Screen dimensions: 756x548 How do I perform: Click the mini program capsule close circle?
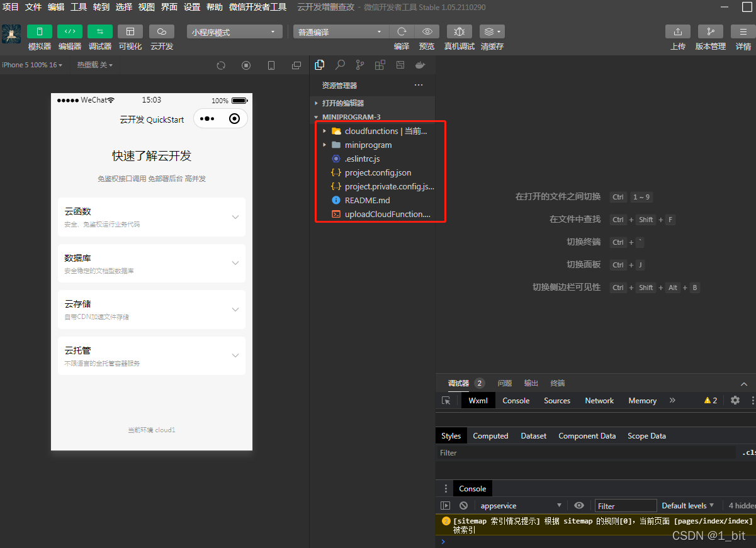pos(235,118)
